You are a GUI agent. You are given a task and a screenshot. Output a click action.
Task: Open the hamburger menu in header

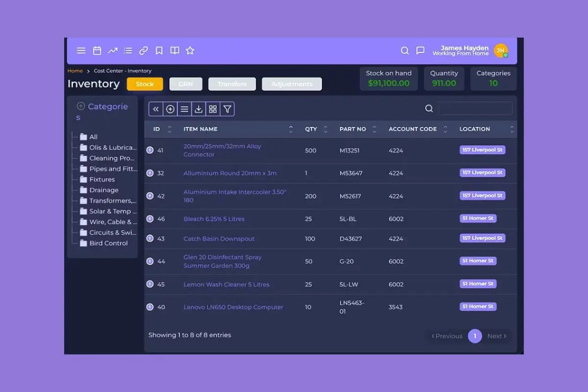[81, 50]
